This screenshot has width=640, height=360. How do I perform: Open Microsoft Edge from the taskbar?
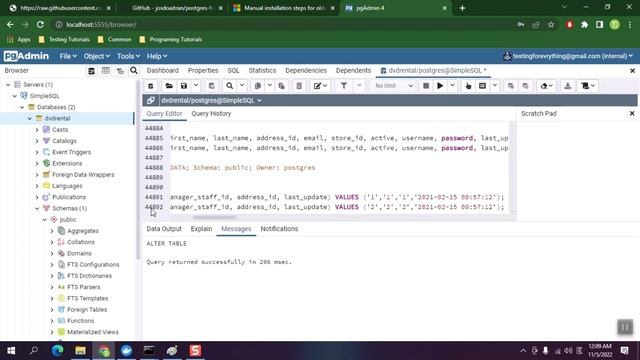(57, 351)
